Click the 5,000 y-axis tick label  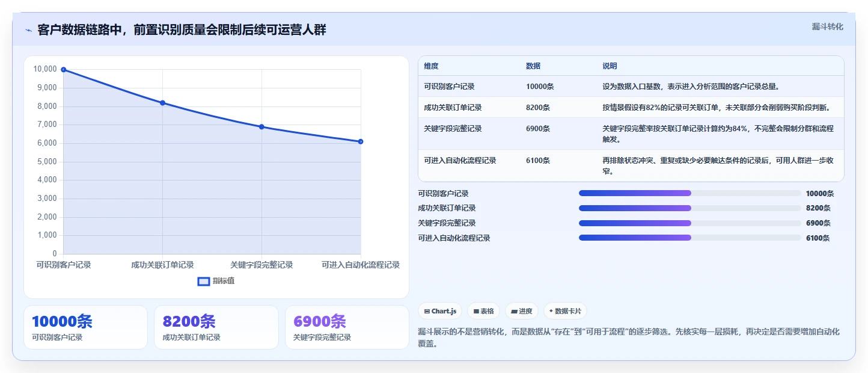pyautogui.click(x=47, y=162)
